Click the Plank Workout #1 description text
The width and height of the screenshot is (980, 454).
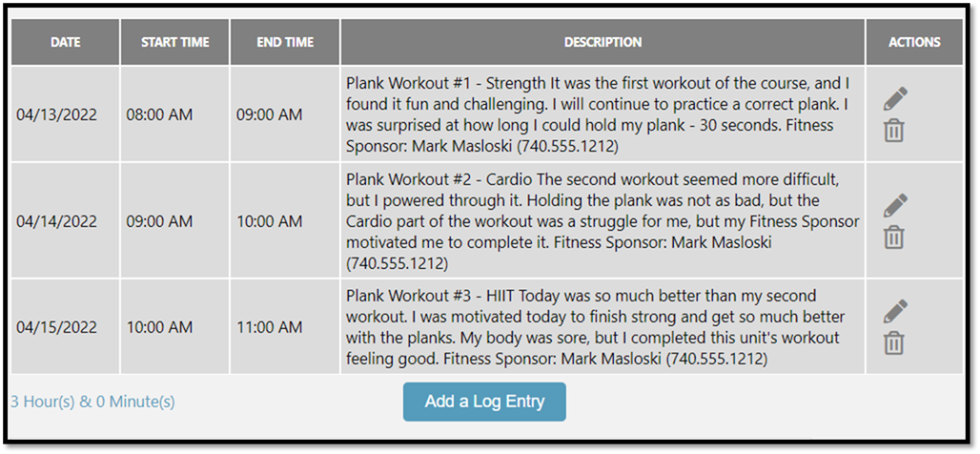pos(601,114)
